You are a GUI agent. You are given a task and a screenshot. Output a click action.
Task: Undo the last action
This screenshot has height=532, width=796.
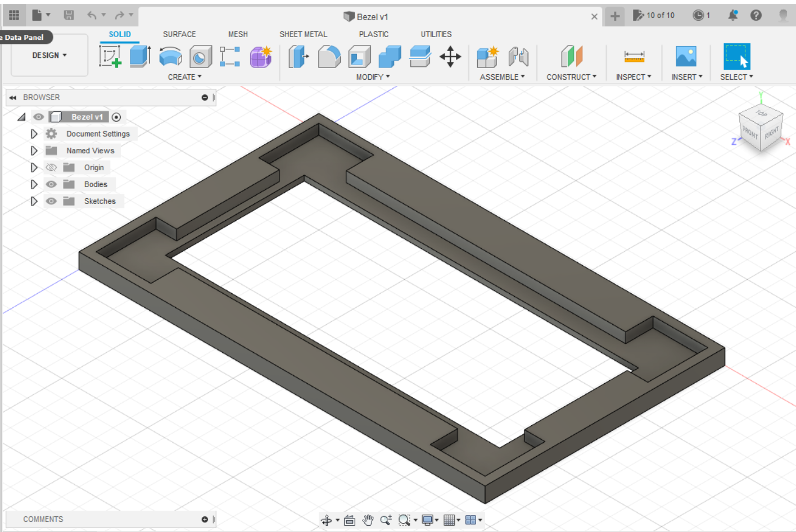tap(92, 15)
